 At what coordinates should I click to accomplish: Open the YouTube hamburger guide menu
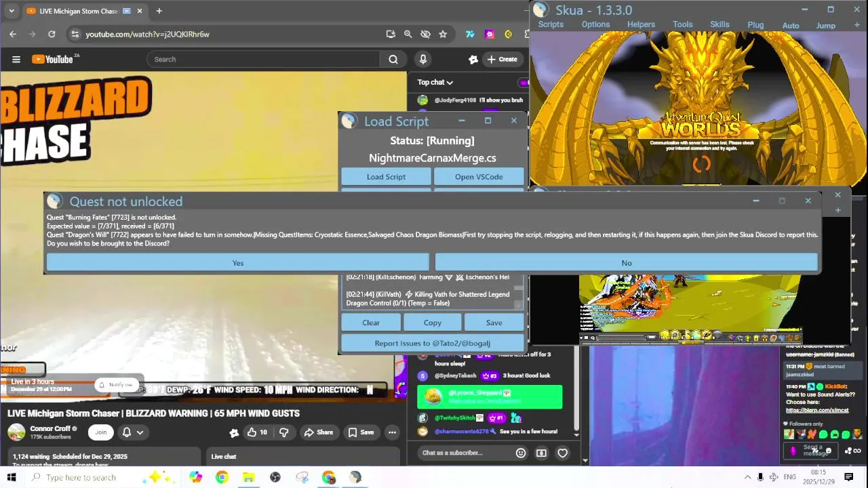point(16,60)
